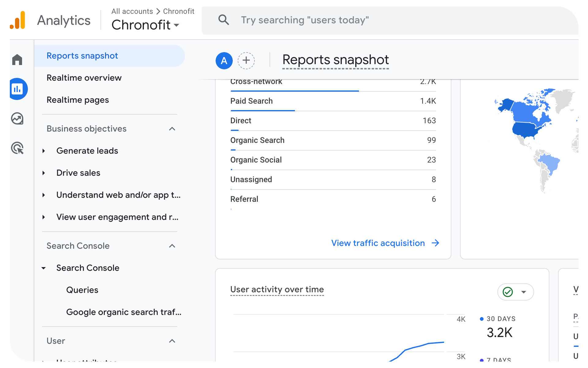Collapse the Search Console tree item
This screenshot has height=368, width=588.
point(44,268)
